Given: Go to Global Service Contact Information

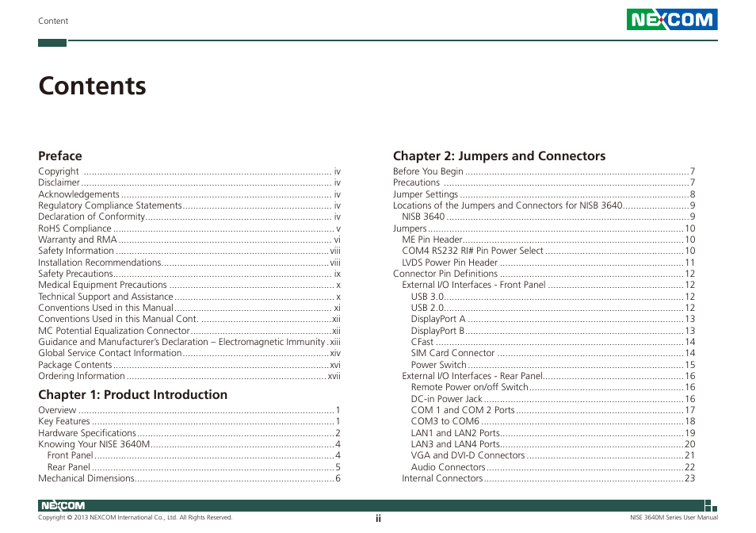Looking at the screenshot, I should (189, 353).
